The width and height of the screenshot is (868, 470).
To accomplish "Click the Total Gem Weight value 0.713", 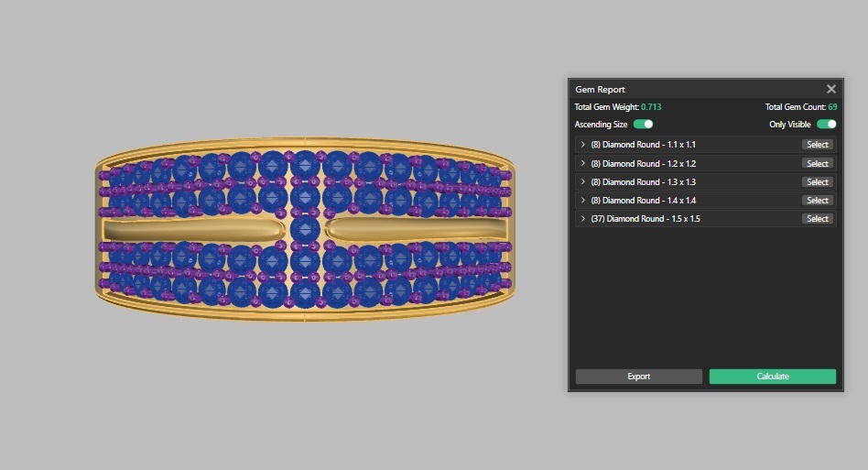I will click(651, 107).
